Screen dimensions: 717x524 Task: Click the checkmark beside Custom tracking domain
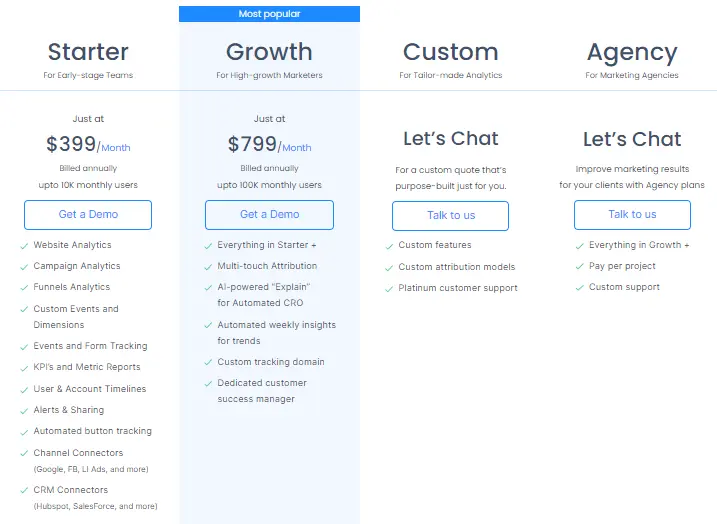tap(207, 362)
